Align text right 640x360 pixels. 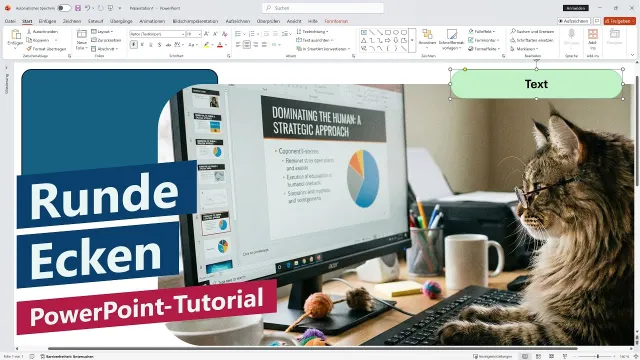[256, 44]
